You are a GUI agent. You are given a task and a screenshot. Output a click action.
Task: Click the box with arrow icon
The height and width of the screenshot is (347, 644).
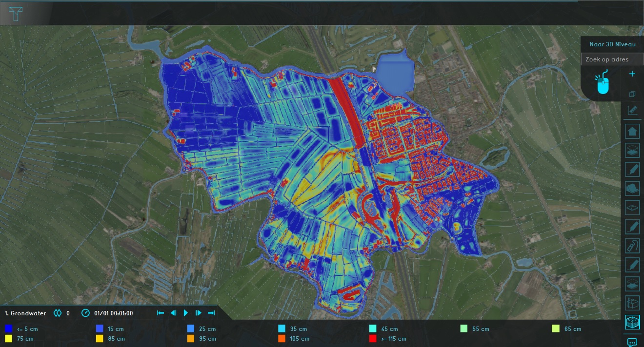click(632, 304)
